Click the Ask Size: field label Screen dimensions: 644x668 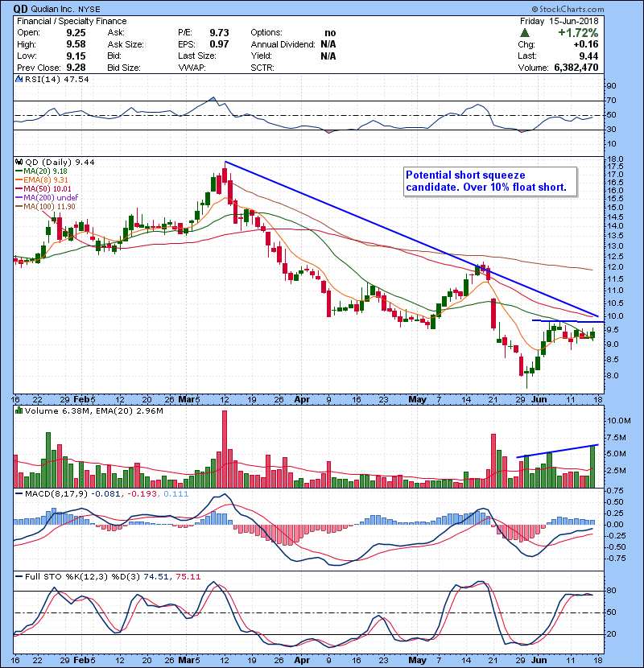click(126, 44)
